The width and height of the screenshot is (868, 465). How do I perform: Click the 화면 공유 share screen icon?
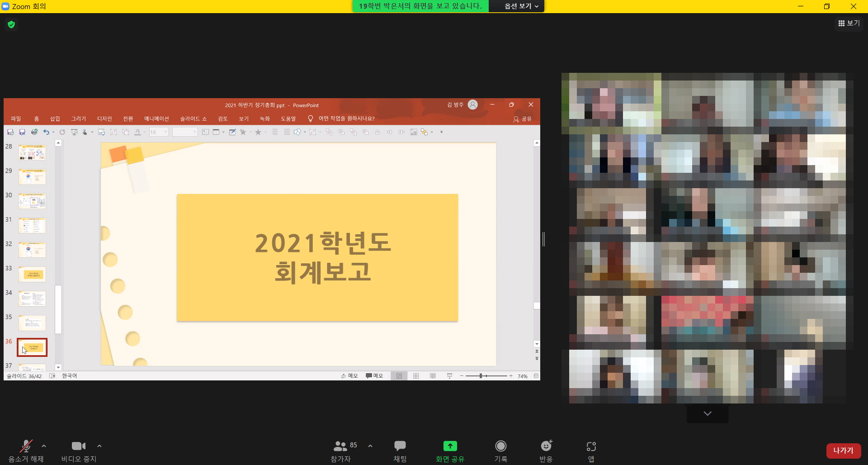tap(450, 446)
